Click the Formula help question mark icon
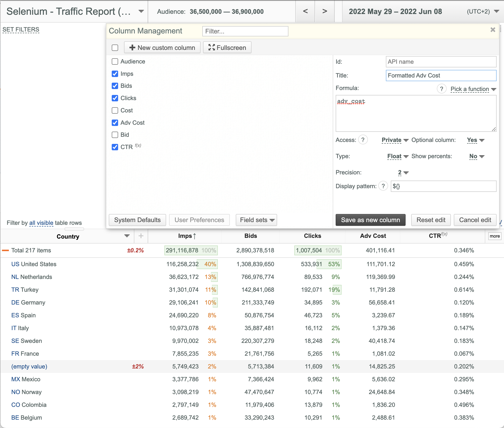This screenshot has width=504, height=428. pos(441,89)
